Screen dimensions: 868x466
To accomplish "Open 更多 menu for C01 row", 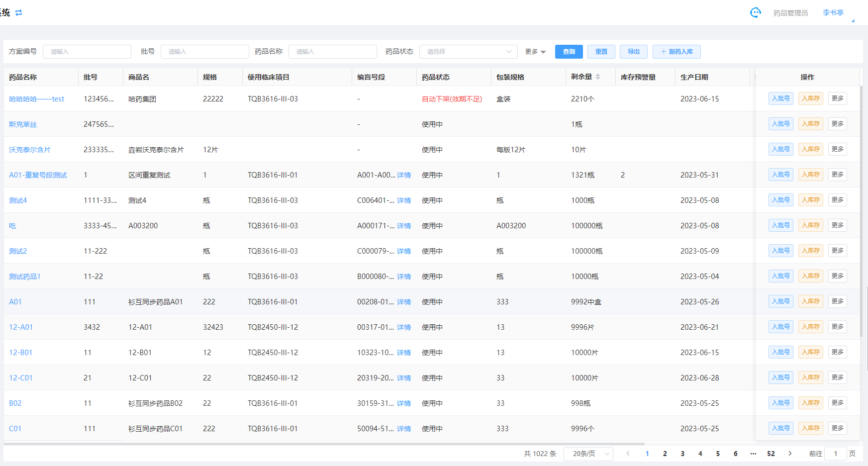I will [x=838, y=428].
